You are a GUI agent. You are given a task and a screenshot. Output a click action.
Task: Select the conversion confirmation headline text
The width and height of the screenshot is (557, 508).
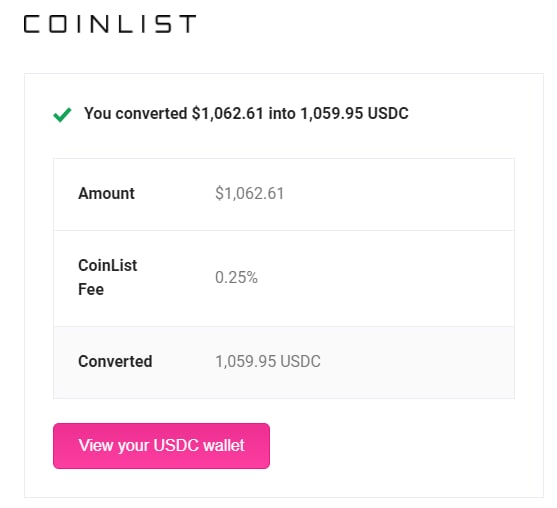click(246, 114)
